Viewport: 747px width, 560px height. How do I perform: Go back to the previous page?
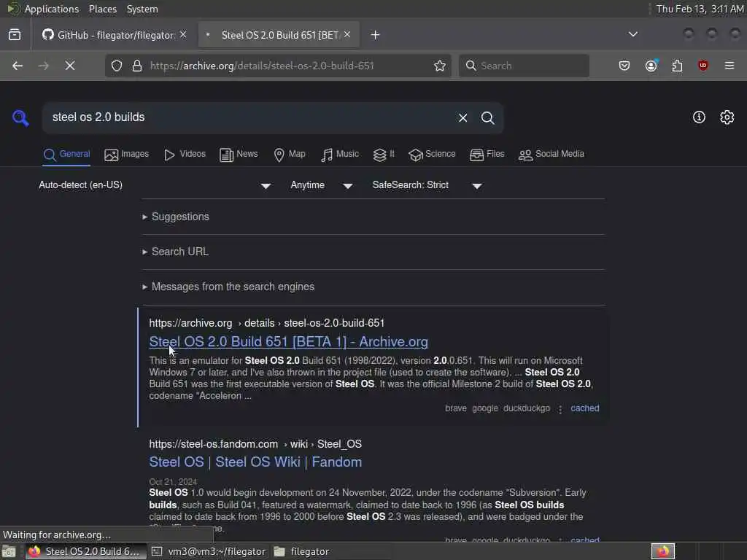pos(18,66)
